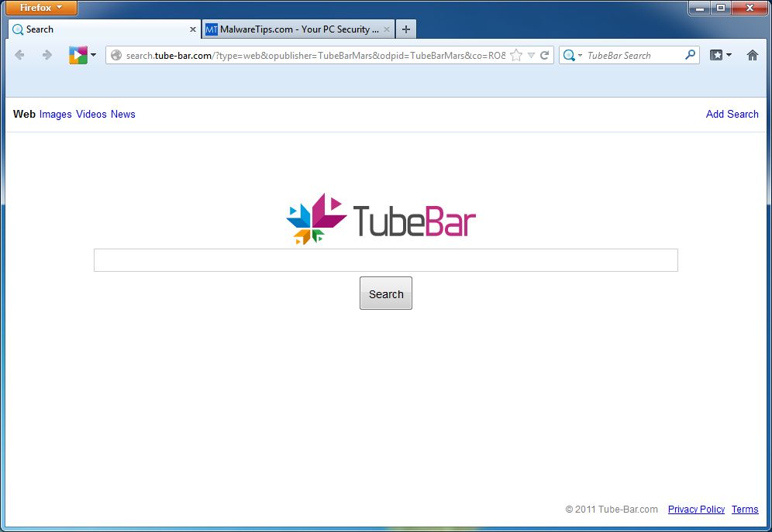Click the © 2011 Tube-Bar.com text
Screen dimensions: 772x532
(612, 510)
